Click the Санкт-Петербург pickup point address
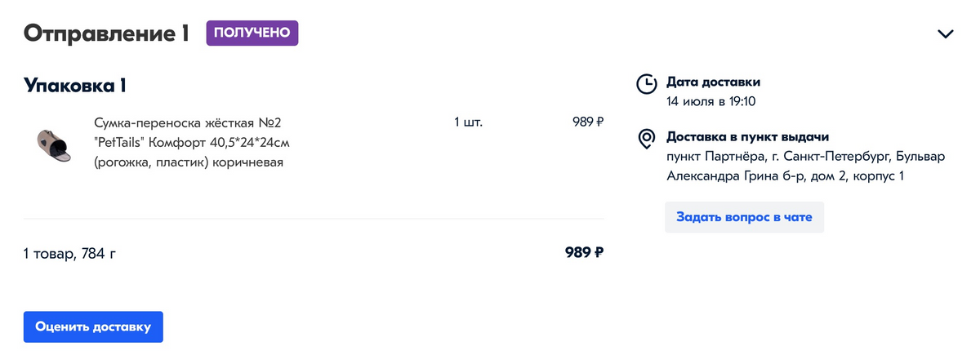Image resolution: width=980 pixels, height=364 pixels. tap(805, 166)
